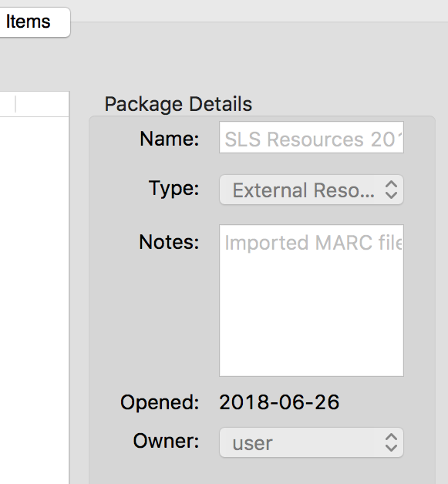Click the empty white list area on left
The image size is (448, 484).
(34, 299)
